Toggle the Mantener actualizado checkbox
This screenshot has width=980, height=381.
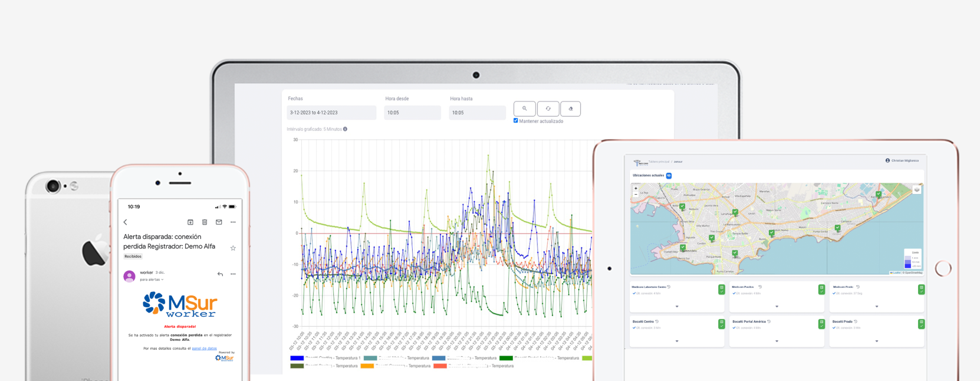click(516, 120)
